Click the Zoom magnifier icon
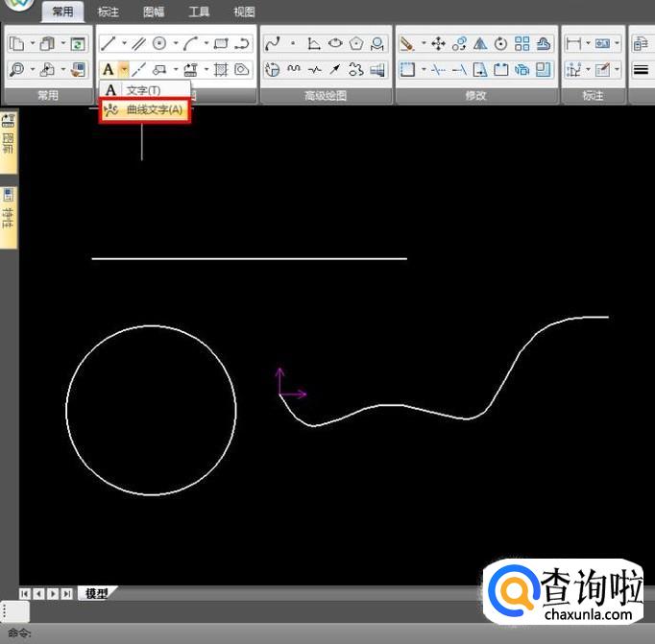Screen dimensions: 655x644 17,70
